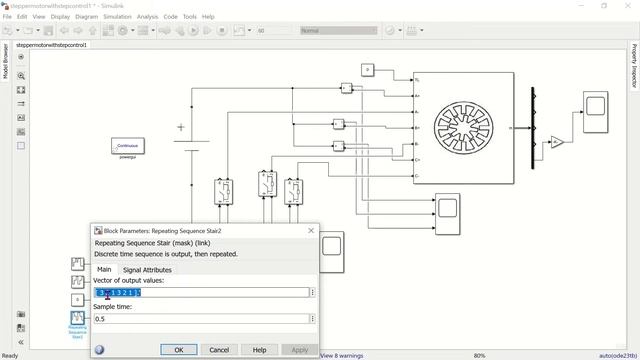This screenshot has width=640, height=360.
Task: Select the Main tab in dialog
Action: [104, 269]
